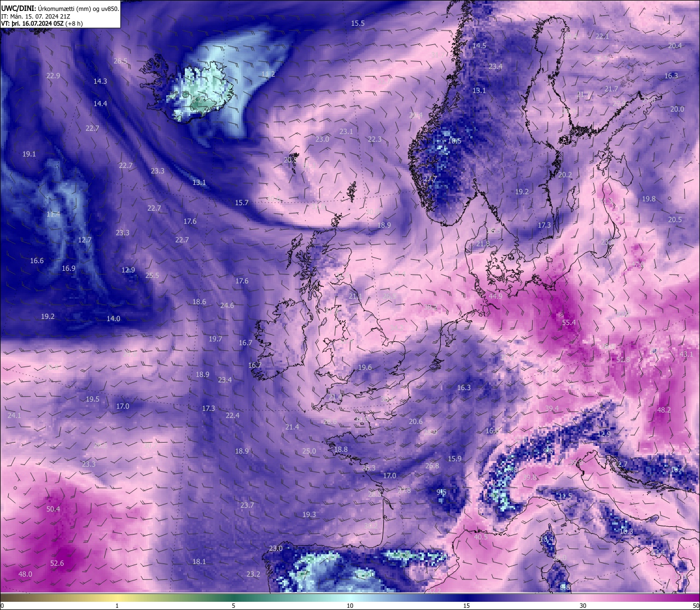Click the 50.4 value label

tap(53, 509)
